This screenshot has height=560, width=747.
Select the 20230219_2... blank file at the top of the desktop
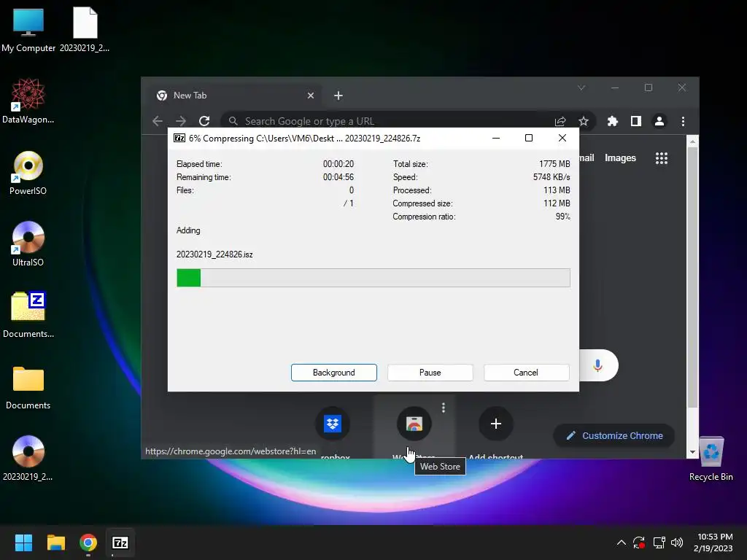(85, 30)
